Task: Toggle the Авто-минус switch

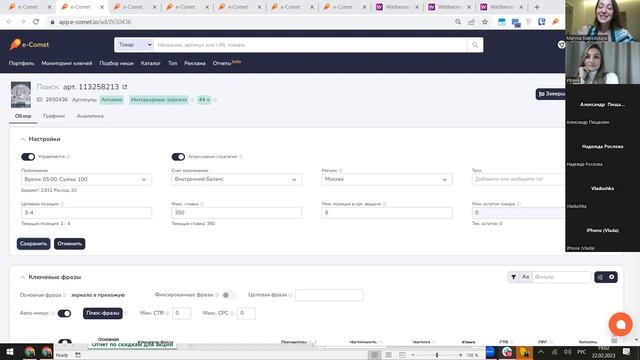Action: 64,313
